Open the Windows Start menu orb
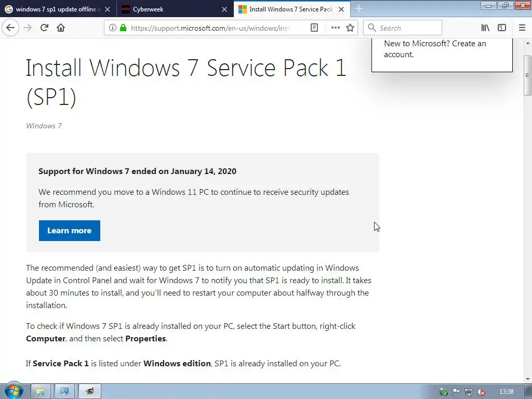The image size is (532, 399). (x=14, y=391)
